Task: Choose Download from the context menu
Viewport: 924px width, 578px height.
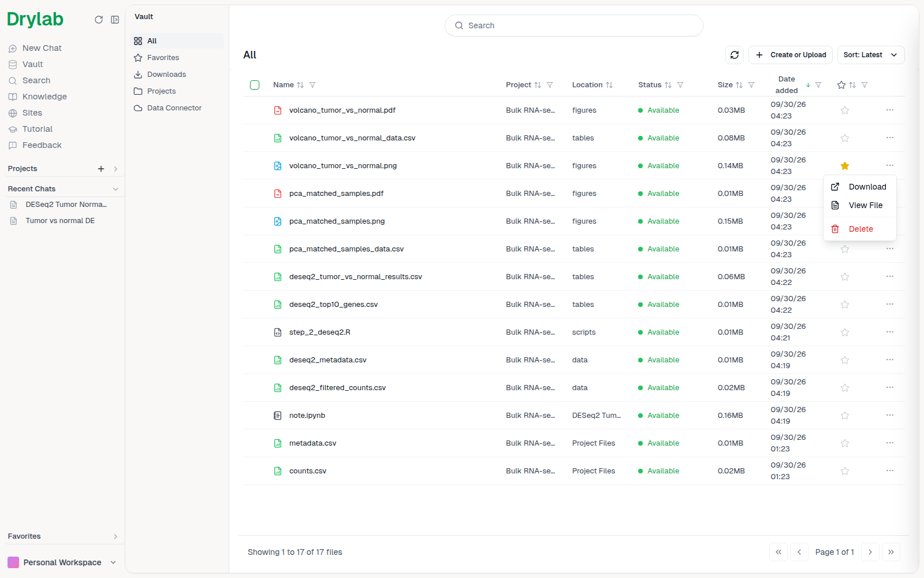Action: [860, 187]
